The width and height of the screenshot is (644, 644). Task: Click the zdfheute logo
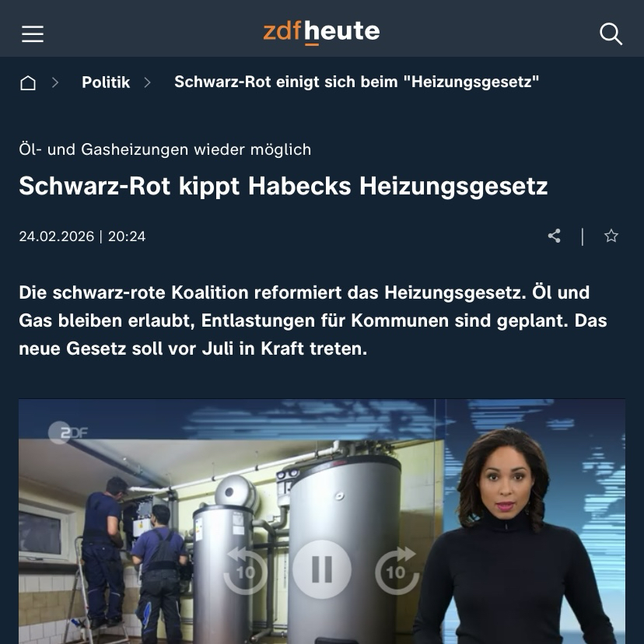click(x=321, y=32)
